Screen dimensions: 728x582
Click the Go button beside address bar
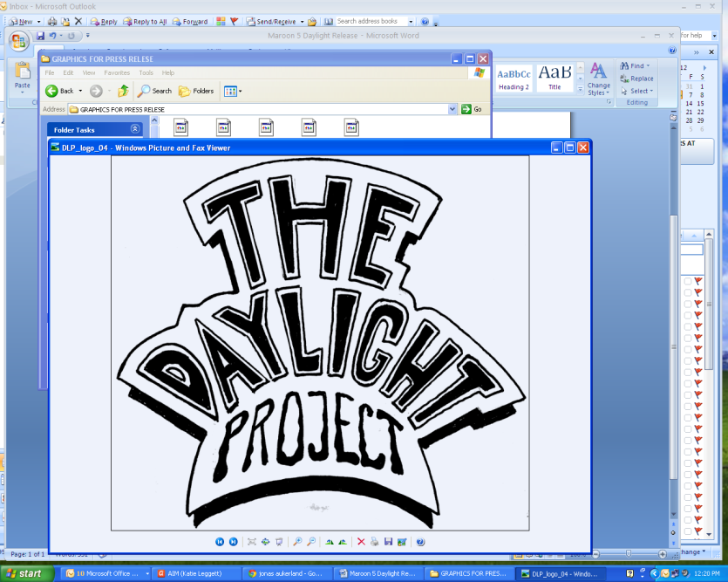coord(472,109)
